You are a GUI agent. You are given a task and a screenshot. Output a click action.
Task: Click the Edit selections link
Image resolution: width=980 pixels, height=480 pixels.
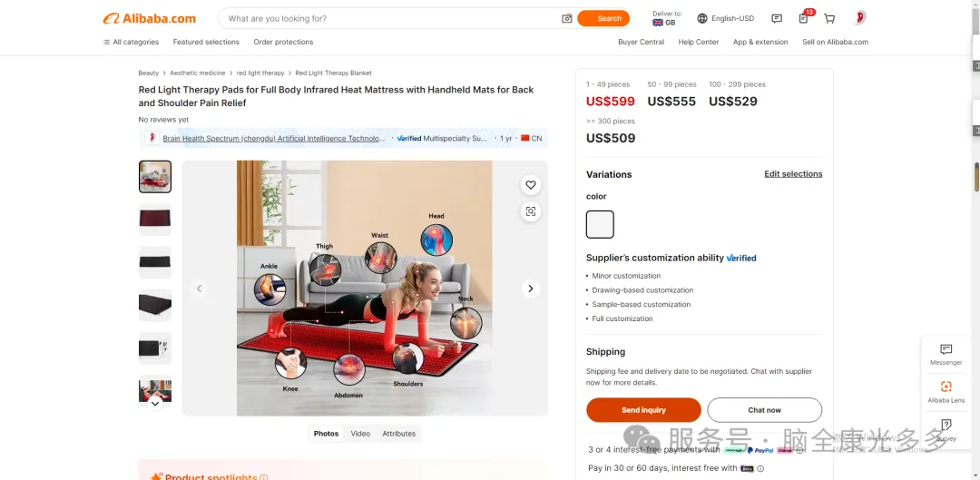[793, 173]
